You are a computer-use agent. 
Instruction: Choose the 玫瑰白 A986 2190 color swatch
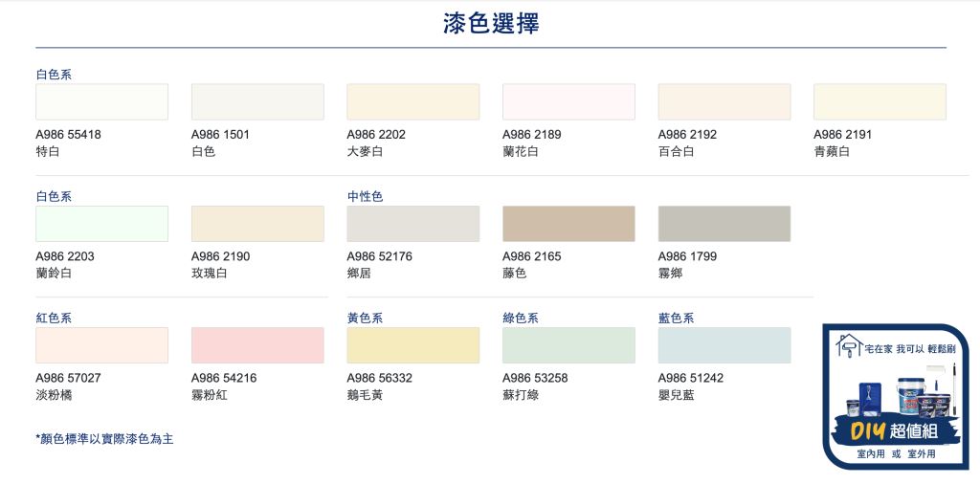(257, 224)
